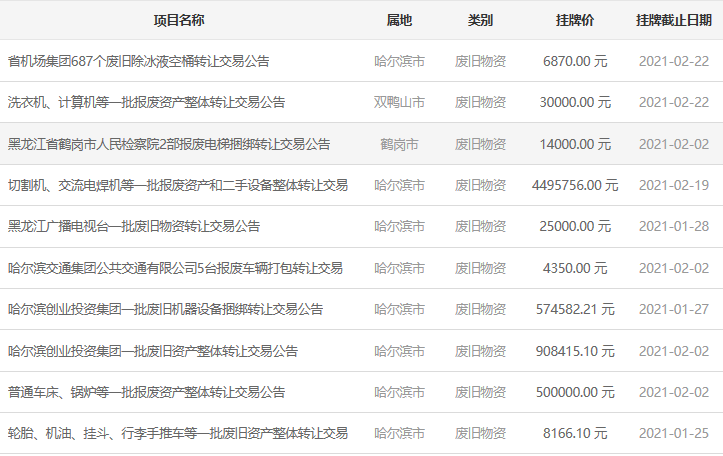Click the 挂牌截止日期 column header

click(x=673, y=20)
